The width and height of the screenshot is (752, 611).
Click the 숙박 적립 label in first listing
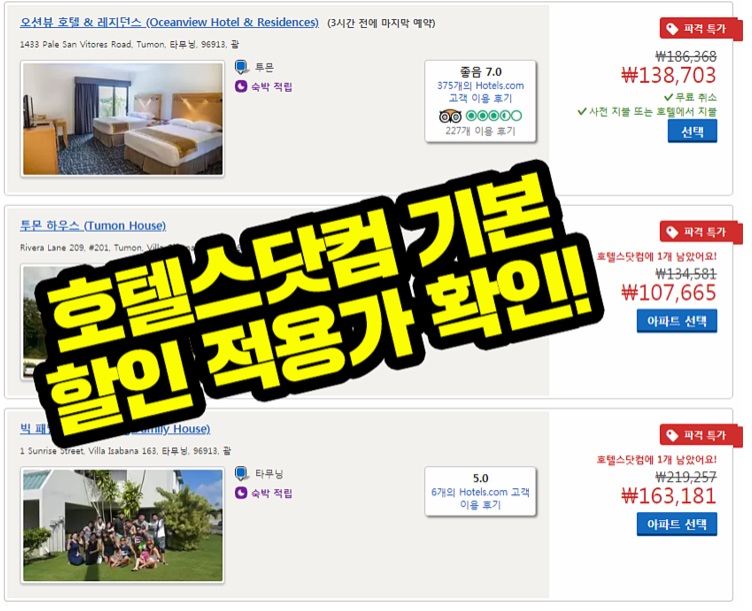tap(271, 86)
